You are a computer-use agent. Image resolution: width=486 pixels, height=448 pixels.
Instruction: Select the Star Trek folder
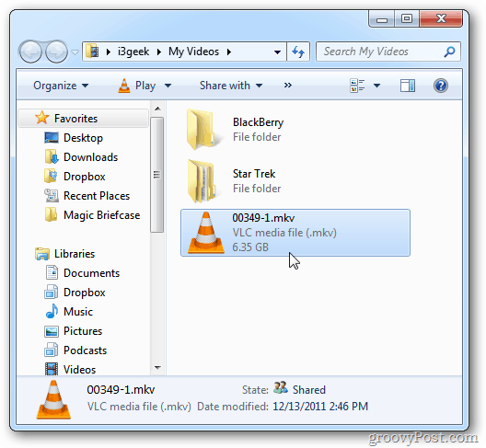236,181
